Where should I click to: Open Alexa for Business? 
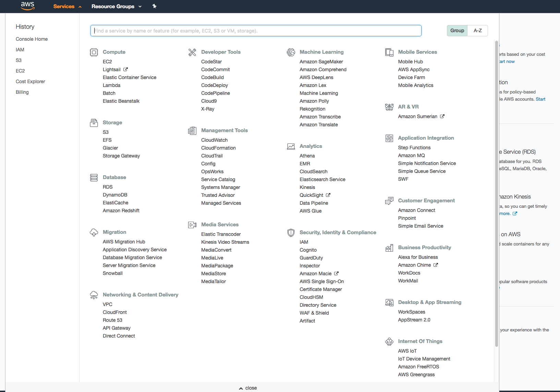pyautogui.click(x=418, y=257)
